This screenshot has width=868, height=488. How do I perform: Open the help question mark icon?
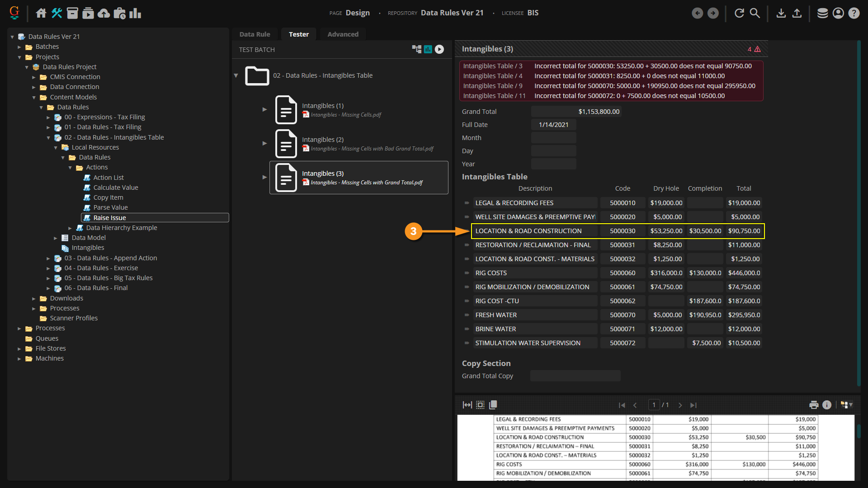point(854,13)
